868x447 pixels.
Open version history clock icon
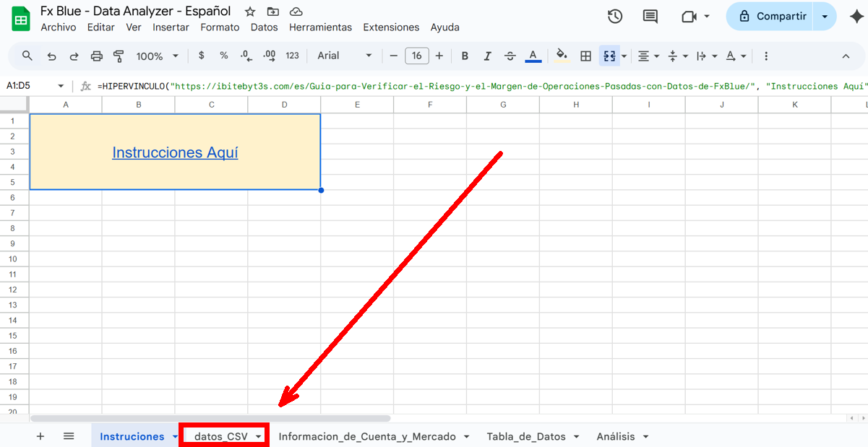(615, 16)
